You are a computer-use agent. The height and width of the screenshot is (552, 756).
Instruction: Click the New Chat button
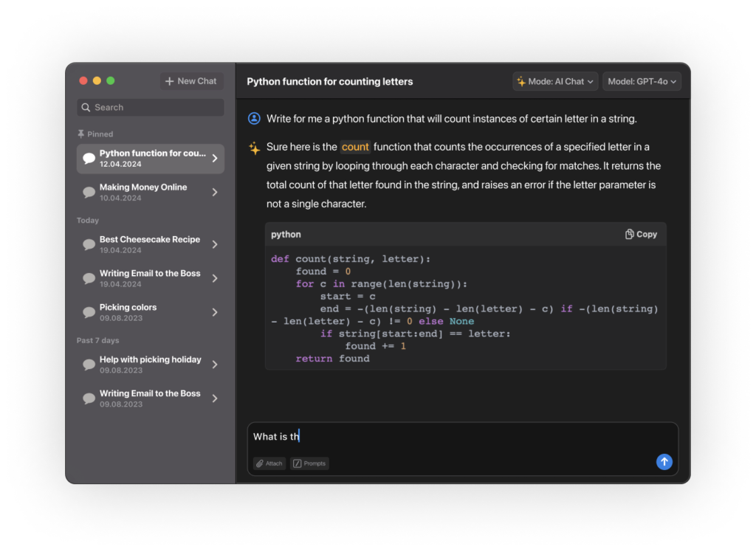191,81
